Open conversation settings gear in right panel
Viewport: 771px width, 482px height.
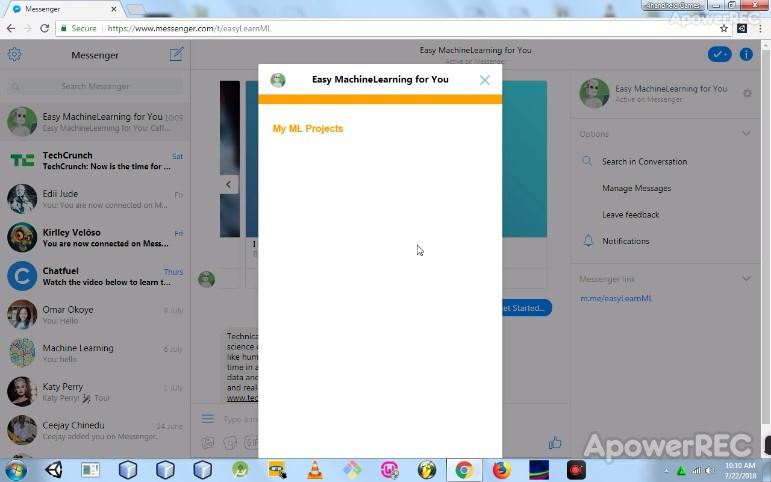747,93
